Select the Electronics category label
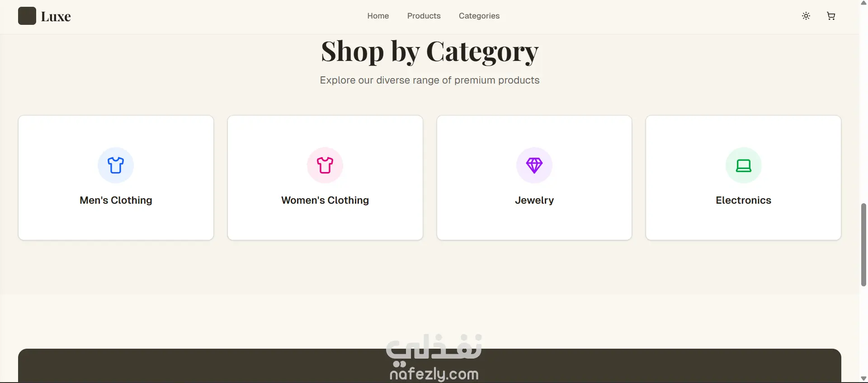Viewport: 868px width, 383px height. pyautogui.click(x=744, y=200)
